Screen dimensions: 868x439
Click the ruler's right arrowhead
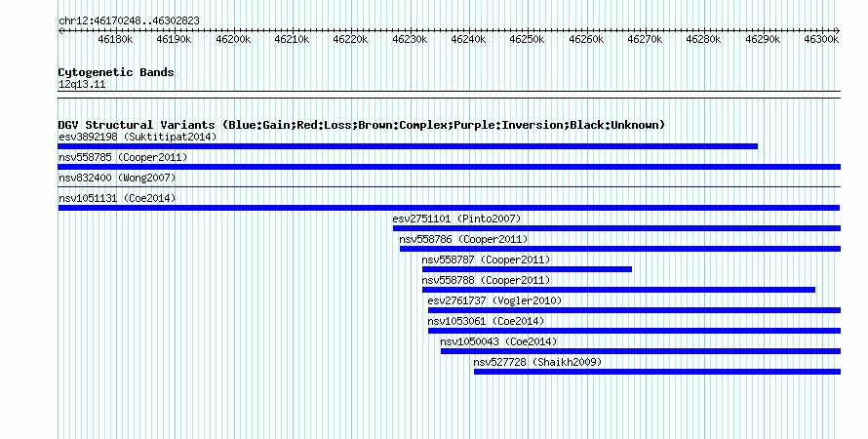tap(838, 30)
